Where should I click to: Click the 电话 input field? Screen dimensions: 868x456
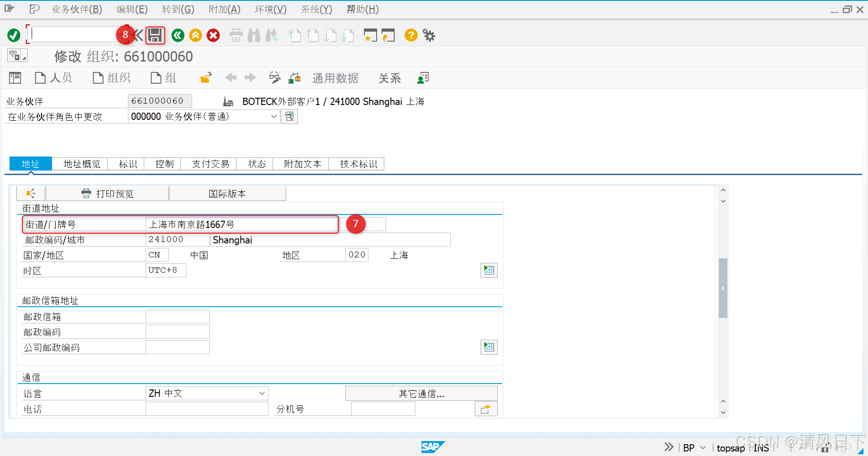(x=207, y=408)
